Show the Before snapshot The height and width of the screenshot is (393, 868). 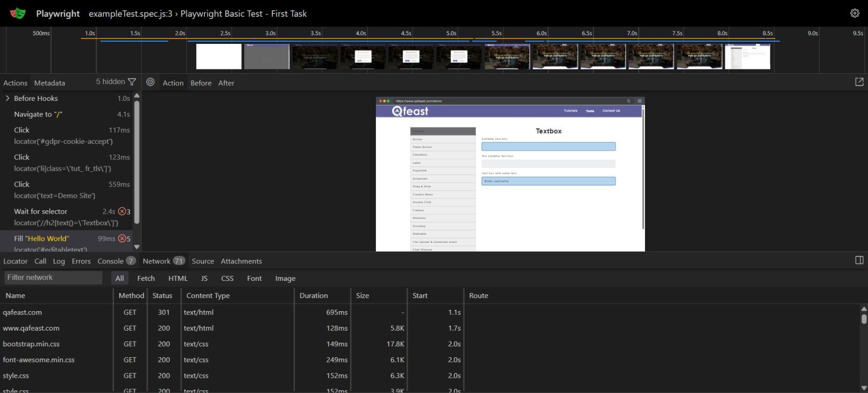tap(201, 83)
